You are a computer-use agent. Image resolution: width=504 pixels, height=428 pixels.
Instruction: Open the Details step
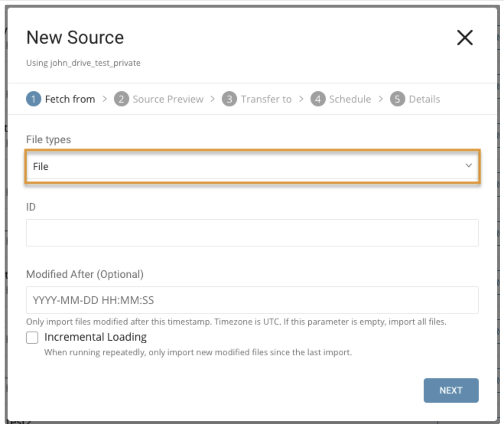pyautogui.click(x=424, y=99)
